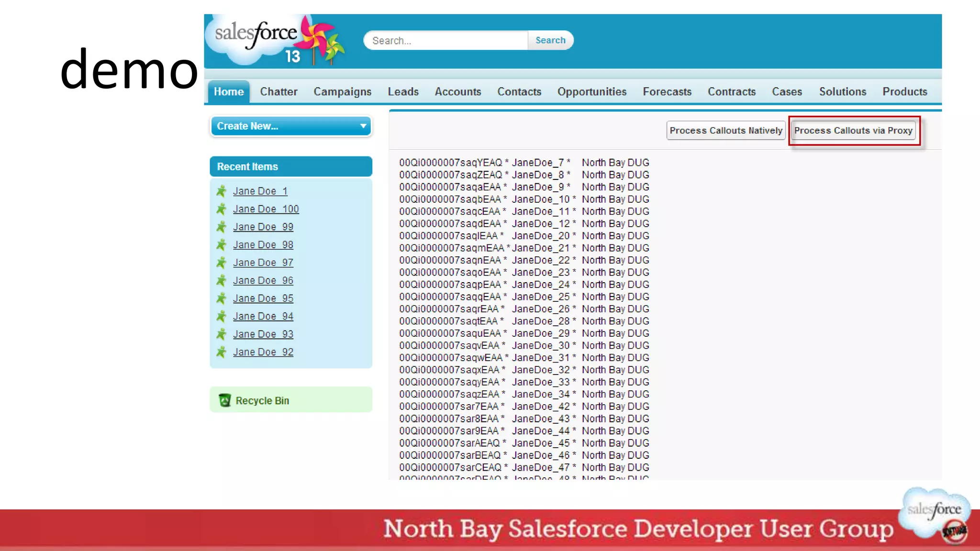Click the Recycle Bin trash icon
The image size is (980, 551).
coord(224,400)
